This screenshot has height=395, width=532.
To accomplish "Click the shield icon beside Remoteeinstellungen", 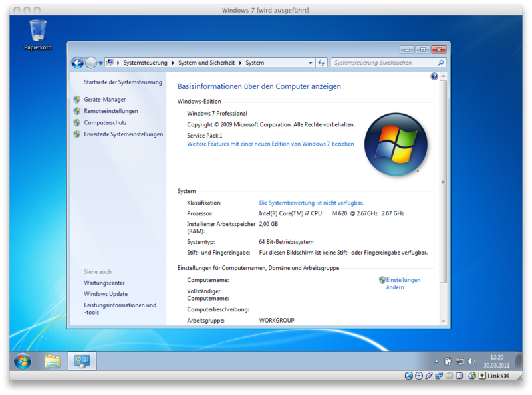I will tap(77, 111).
